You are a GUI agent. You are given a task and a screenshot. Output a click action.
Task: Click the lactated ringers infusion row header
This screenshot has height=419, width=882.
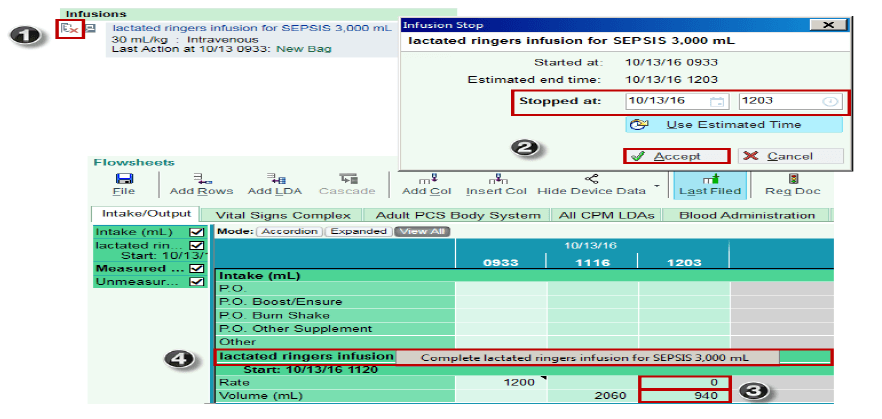tap(306, 356)
